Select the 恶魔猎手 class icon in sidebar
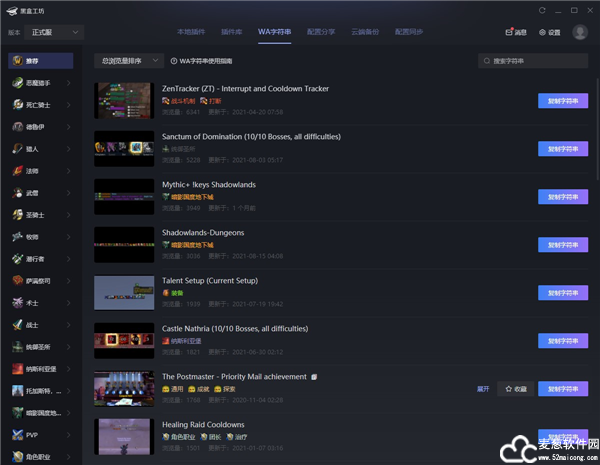Image resolution: width=600 pixels, height=465 pixels. [18, 82]
